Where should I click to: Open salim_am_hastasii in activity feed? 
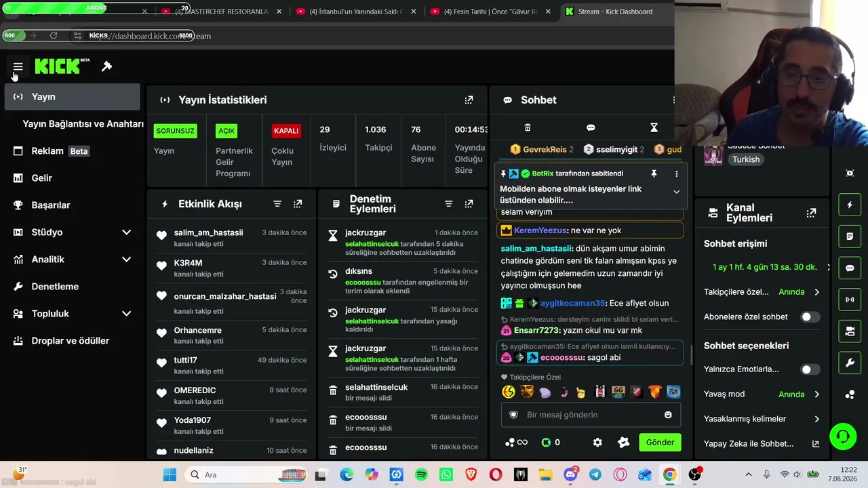click(x=208, y=232)
